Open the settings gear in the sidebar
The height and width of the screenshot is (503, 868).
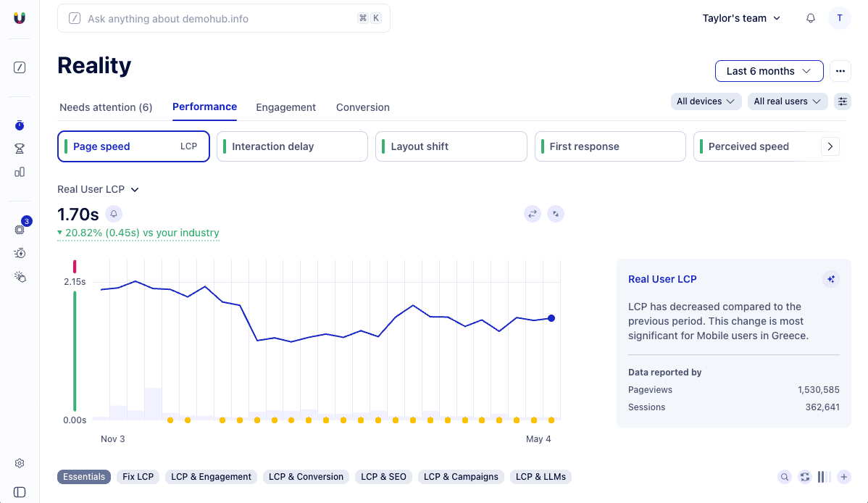(20, 463)
